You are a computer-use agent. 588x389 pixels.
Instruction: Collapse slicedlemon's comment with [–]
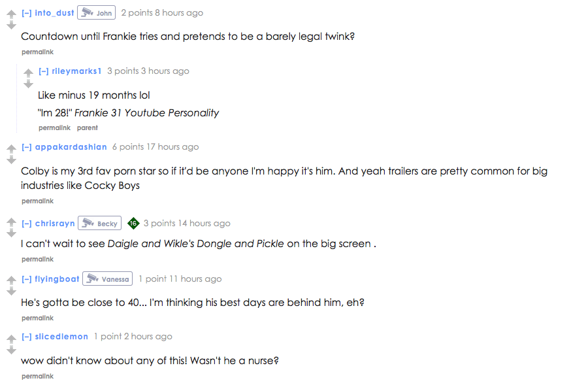(27, 337)
